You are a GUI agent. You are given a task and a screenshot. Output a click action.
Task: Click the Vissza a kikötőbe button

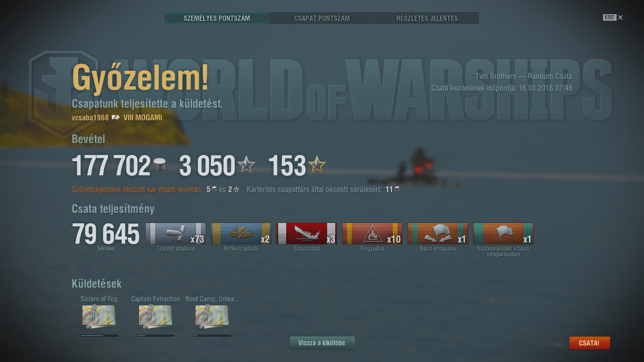(x=322, y=343)
